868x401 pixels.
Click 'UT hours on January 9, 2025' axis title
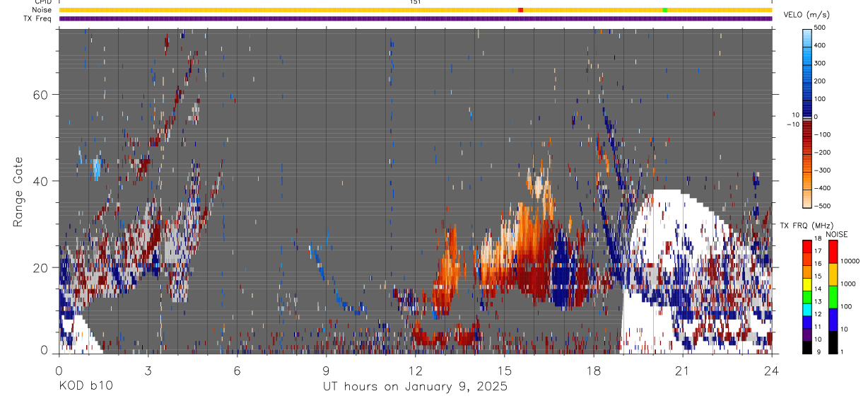pyautogui.click(x=415, y=387)
